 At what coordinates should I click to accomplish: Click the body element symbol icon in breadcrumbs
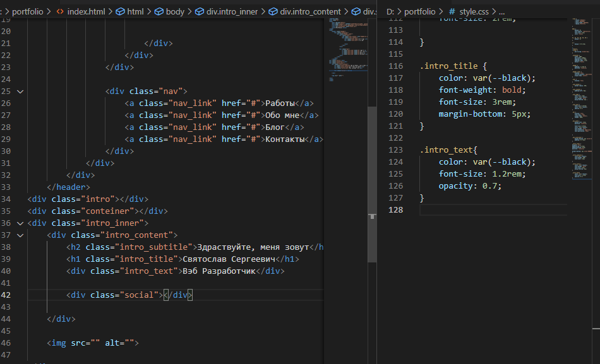(159, 11)
